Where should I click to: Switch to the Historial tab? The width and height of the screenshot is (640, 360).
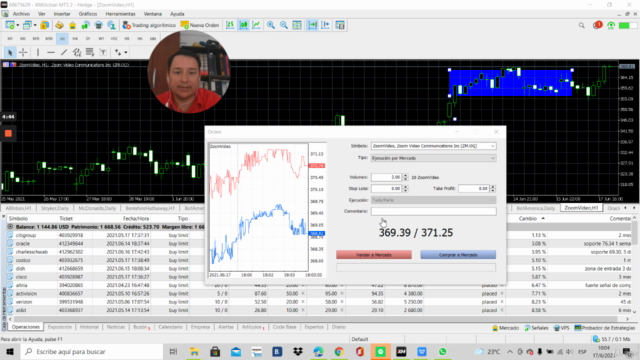(89, 327)
